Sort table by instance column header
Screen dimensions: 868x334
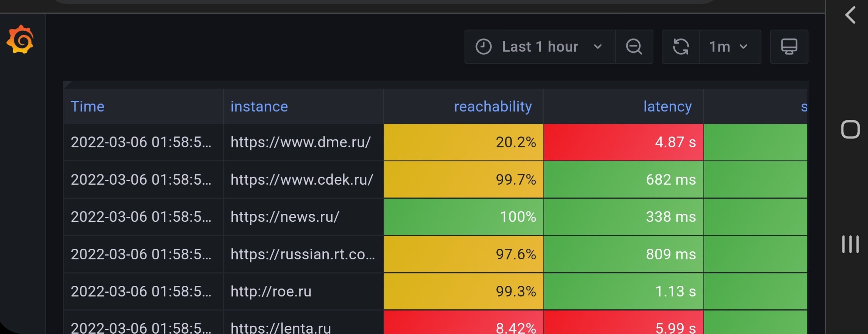point(259,107)
